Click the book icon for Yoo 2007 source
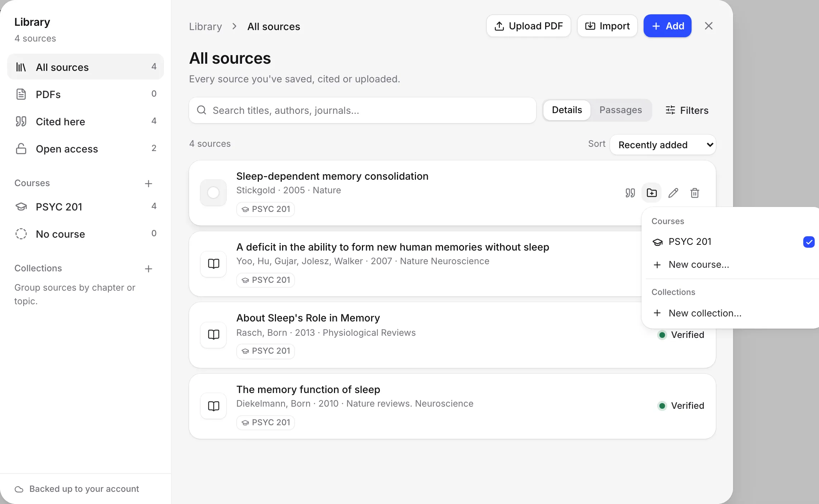This screenshot has height=504, width=819. (x=213, y=264)
